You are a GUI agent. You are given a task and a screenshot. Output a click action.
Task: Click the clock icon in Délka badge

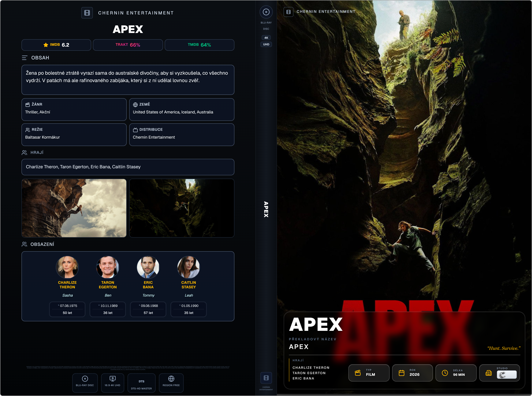(445, 373)
